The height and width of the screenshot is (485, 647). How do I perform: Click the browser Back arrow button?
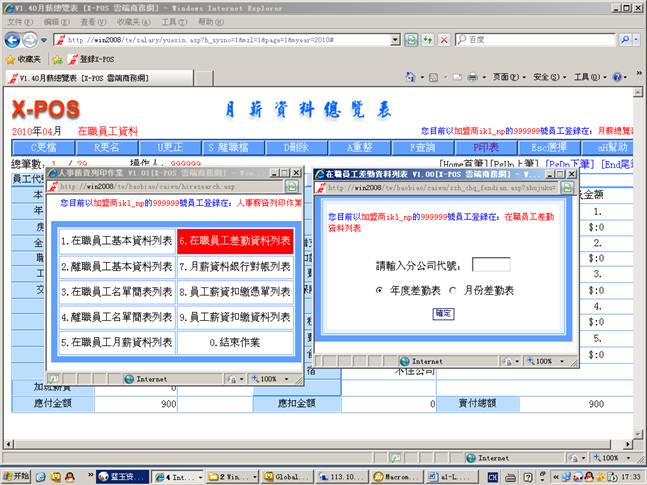coord(12,39)
